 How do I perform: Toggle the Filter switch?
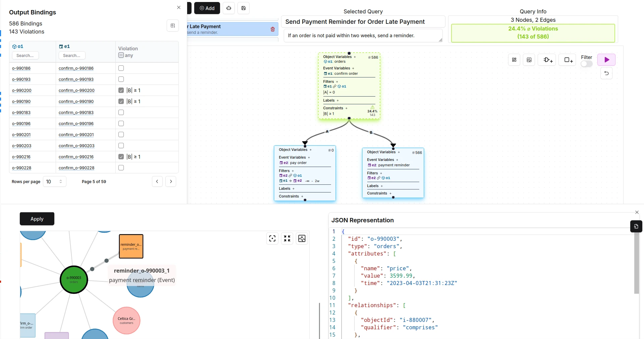[x=586, y=64]
